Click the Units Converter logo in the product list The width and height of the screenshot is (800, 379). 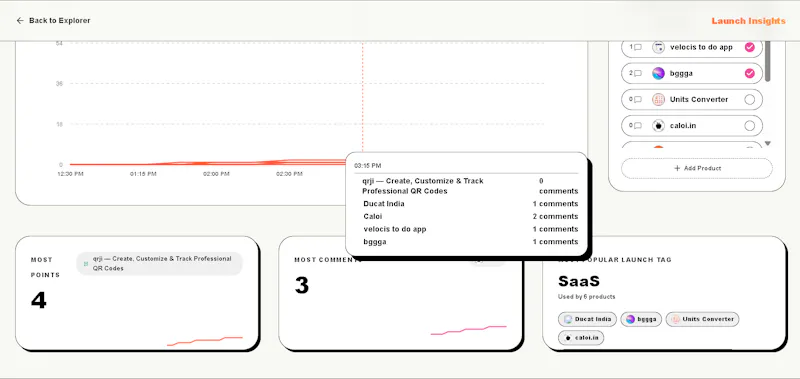click(658, 99)
